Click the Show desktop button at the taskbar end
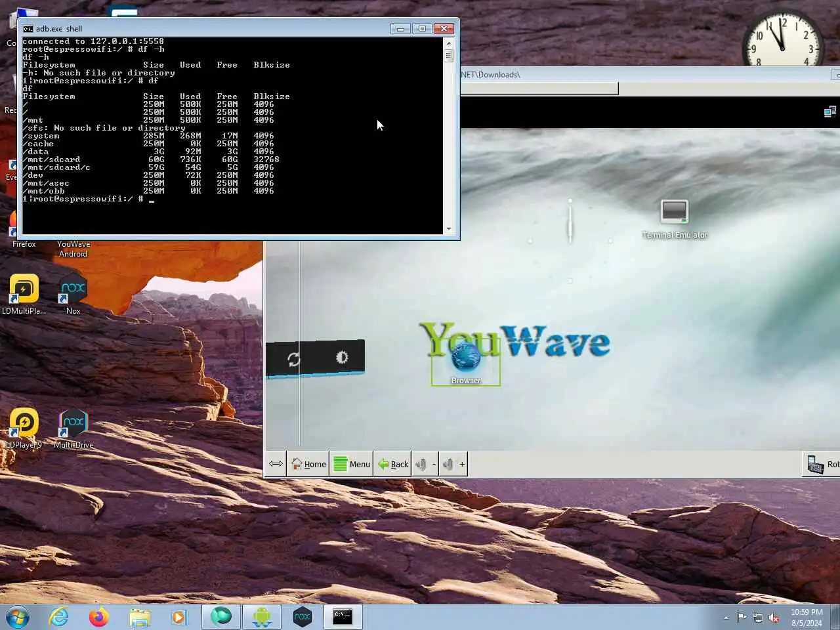Screen dimensions: 840x630 (835, 617)
